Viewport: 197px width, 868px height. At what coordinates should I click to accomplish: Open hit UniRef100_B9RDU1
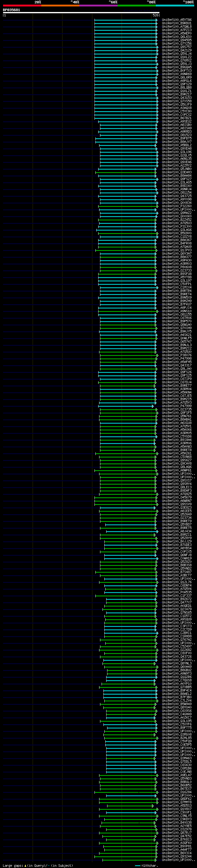(176, 23)
